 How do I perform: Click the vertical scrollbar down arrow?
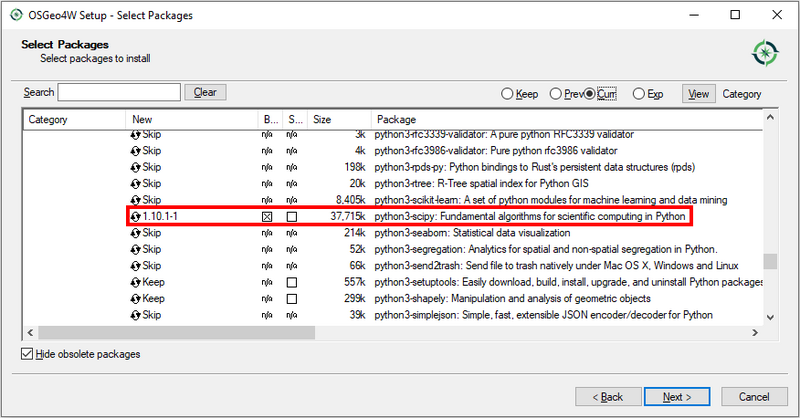770,316
